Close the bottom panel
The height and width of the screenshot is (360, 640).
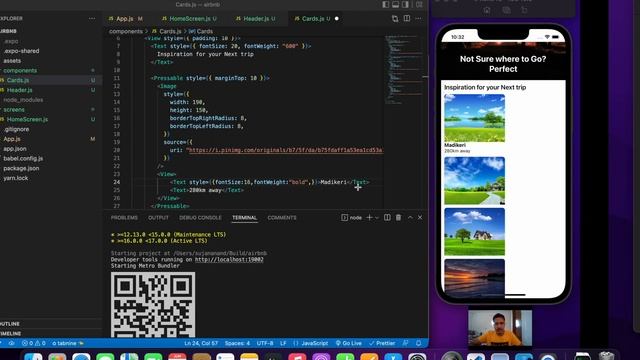tap(420, 218)
